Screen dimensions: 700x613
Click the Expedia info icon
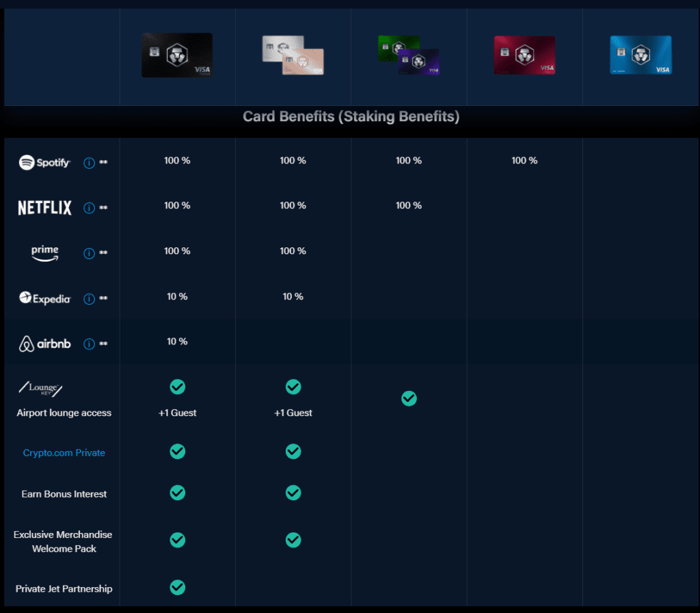(x=90, y=299)
